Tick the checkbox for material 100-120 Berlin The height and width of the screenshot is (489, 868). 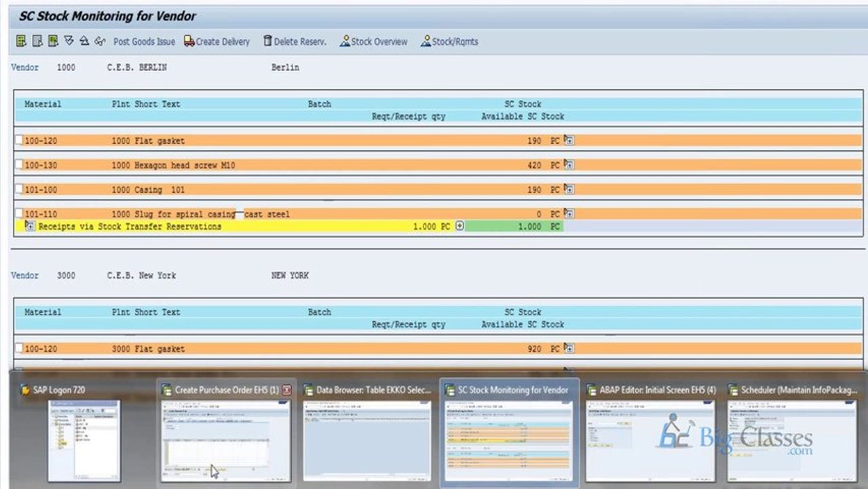(19, 140)
